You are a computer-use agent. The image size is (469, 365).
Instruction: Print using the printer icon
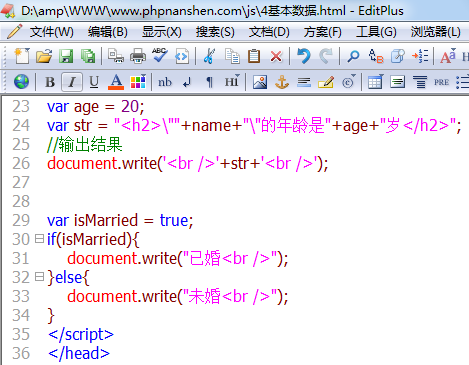click(x=138, y=56)
